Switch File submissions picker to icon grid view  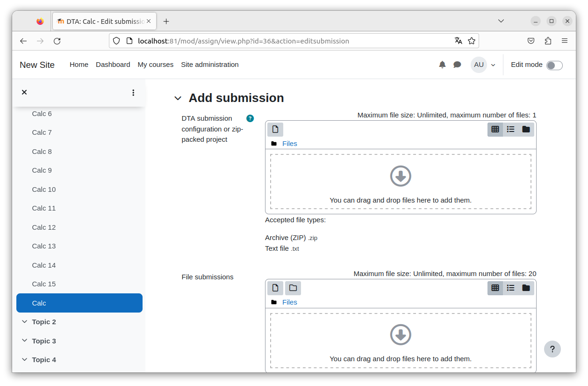(495, 288)
